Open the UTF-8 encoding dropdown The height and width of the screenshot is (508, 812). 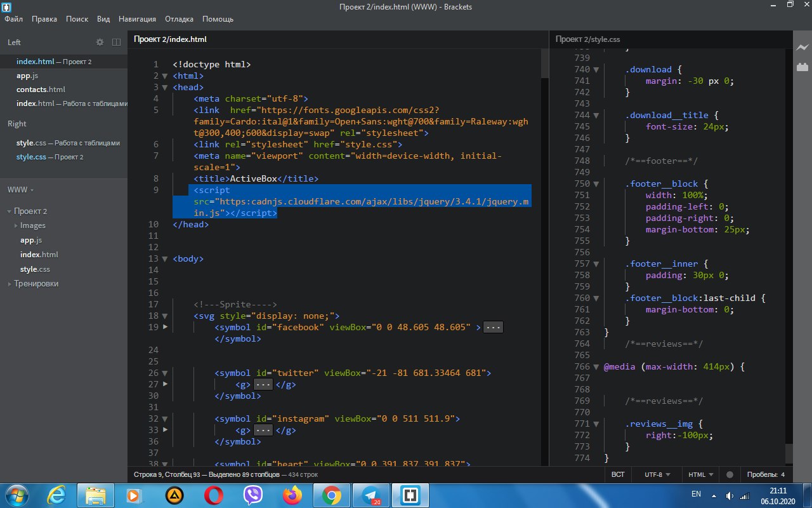point(657,474)
